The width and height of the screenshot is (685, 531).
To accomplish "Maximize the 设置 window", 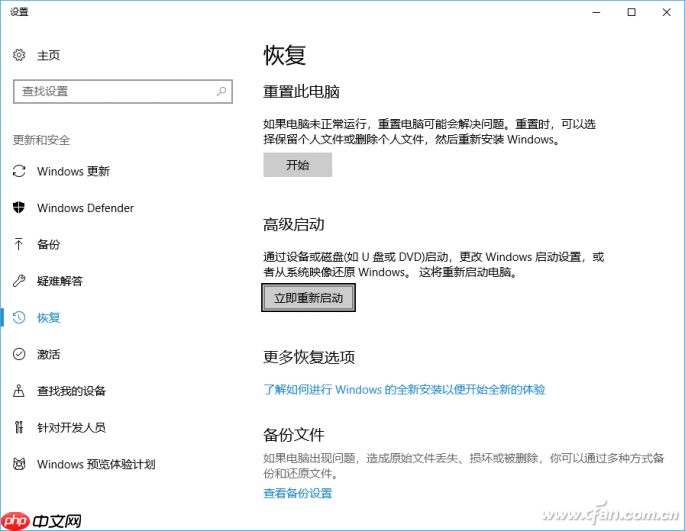I will coord(631,12).
